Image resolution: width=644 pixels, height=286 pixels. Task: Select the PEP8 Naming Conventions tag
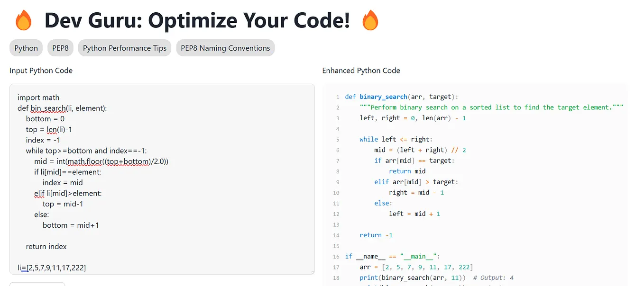pos(225,48)
